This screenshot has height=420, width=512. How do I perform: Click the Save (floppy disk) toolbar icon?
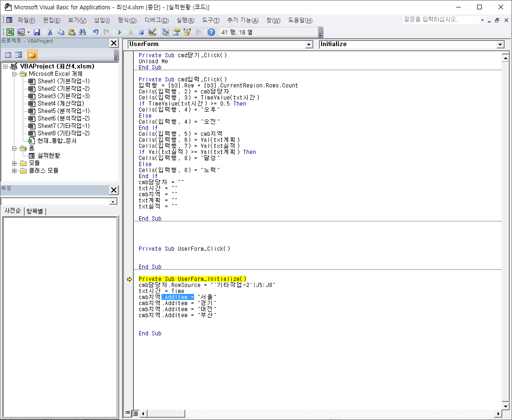pos(37,32)
